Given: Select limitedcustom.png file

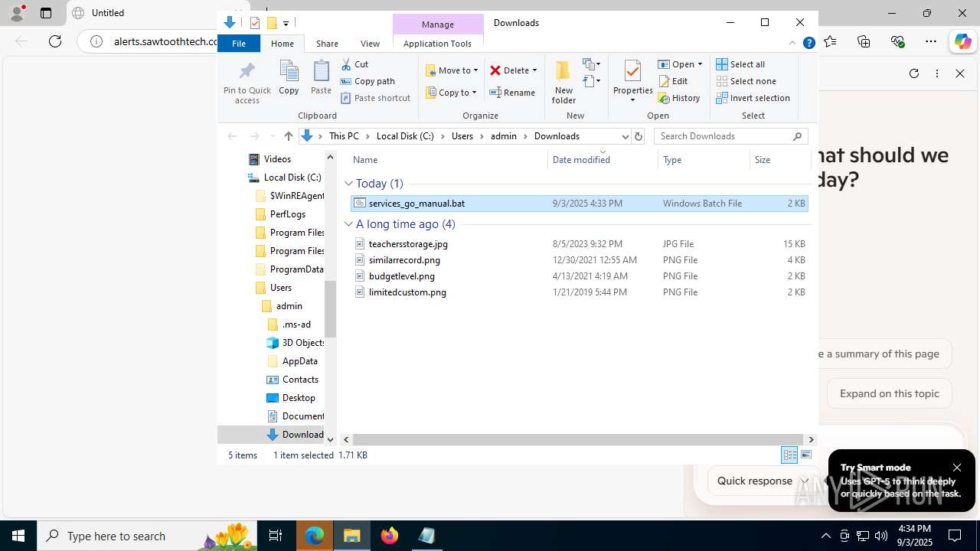Looking at the screenshot, I should click(579, 292).
